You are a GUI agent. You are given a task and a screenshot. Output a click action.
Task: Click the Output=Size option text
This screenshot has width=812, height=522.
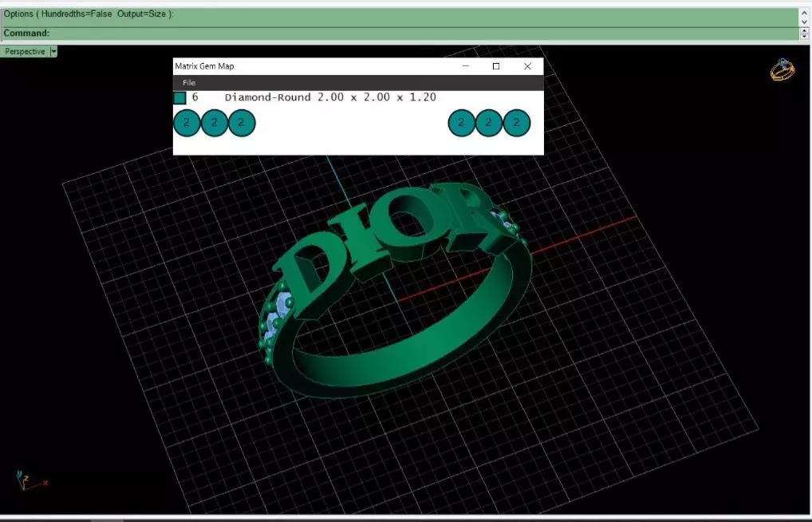(141, 14)
